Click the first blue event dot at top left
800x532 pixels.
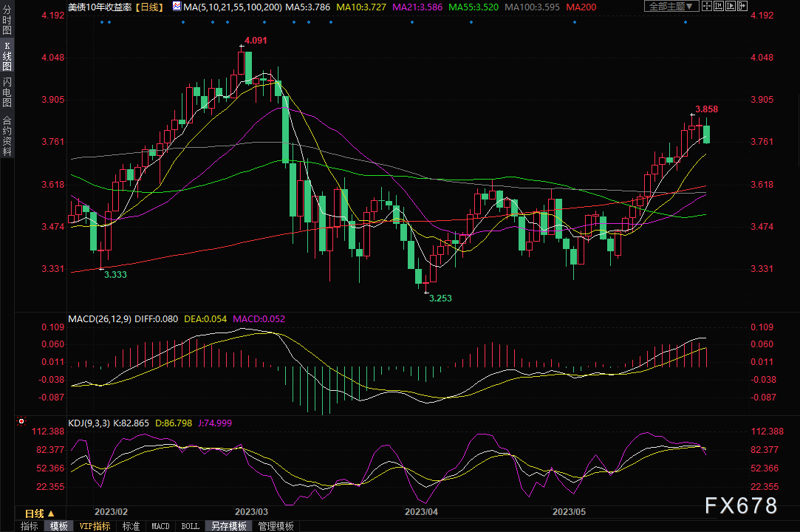102,21
